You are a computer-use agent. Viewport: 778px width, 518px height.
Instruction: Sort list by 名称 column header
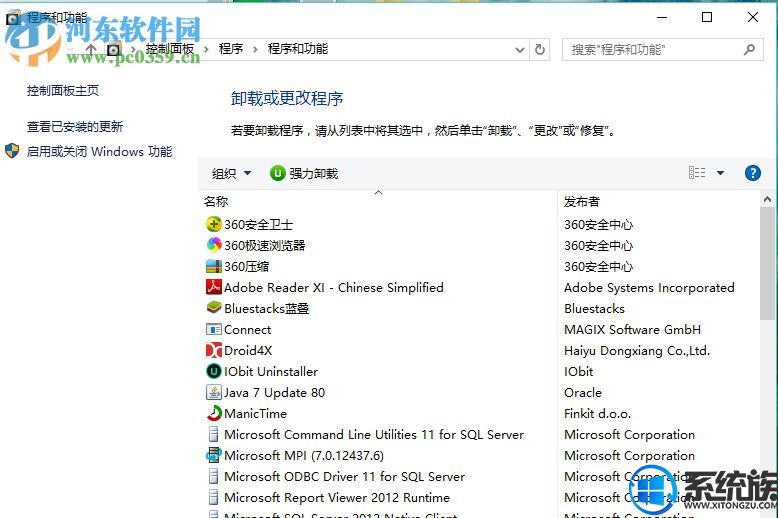[216, 201]
